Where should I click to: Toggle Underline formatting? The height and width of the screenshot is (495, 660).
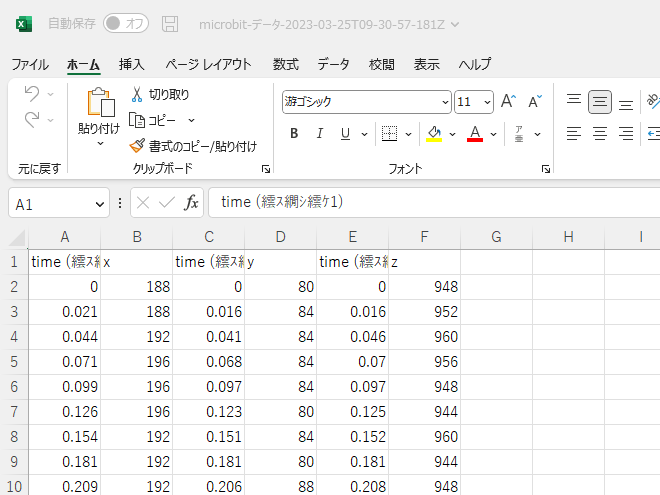click(x=345, y=134)
